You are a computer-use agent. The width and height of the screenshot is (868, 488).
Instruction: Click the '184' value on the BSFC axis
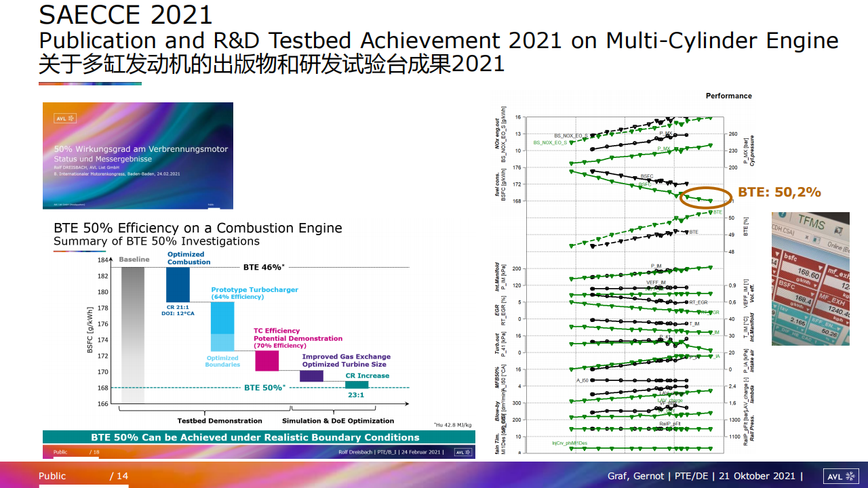coord(102,260)
